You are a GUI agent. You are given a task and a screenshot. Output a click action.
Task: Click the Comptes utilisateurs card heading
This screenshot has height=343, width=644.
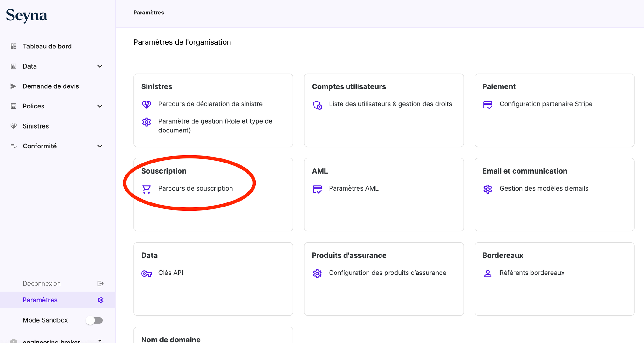coord(349,86)
